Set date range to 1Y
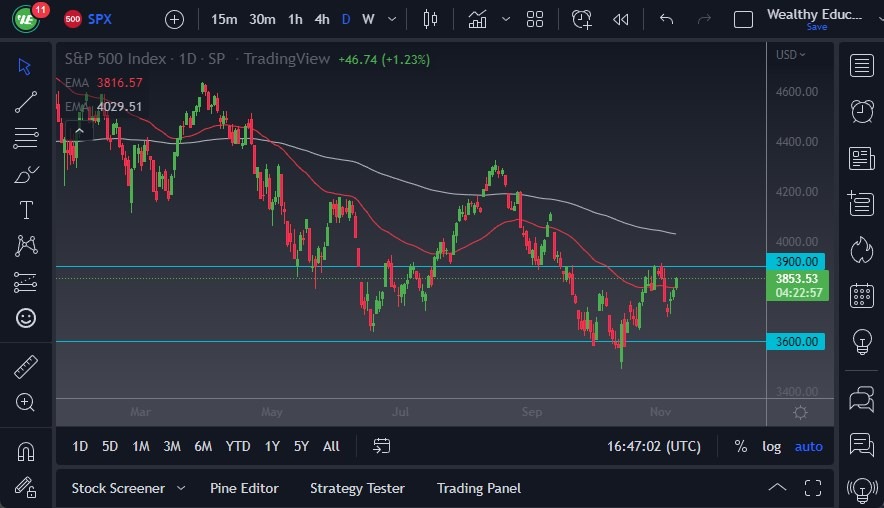The image size is (884, 508). tap(272, 447)
